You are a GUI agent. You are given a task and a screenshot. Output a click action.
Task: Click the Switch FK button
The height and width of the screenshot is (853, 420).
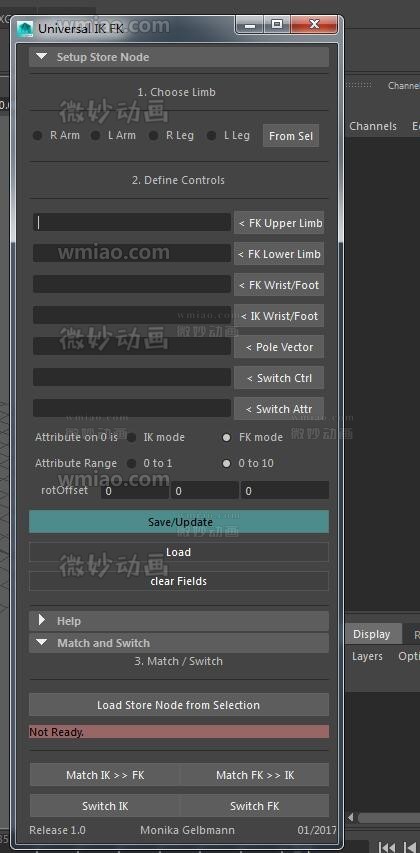255,806
